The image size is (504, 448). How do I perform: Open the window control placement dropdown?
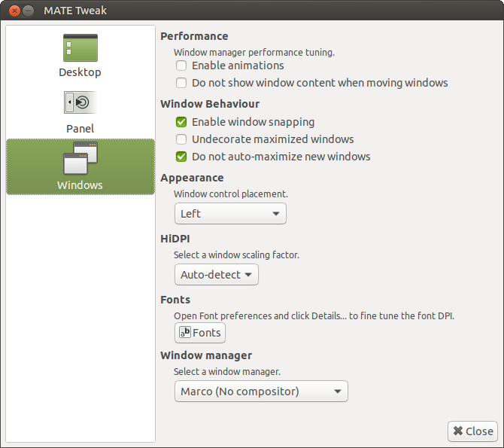point(230,214)
